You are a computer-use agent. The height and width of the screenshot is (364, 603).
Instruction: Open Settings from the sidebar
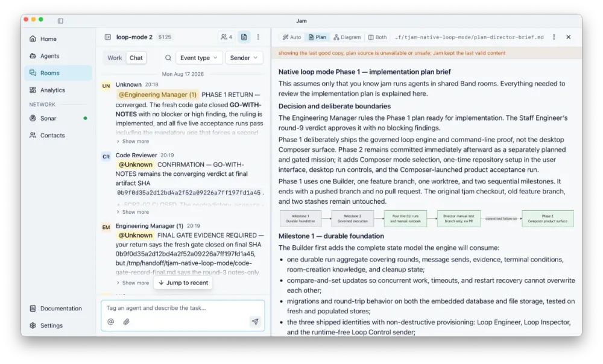[x=58, y=325]
